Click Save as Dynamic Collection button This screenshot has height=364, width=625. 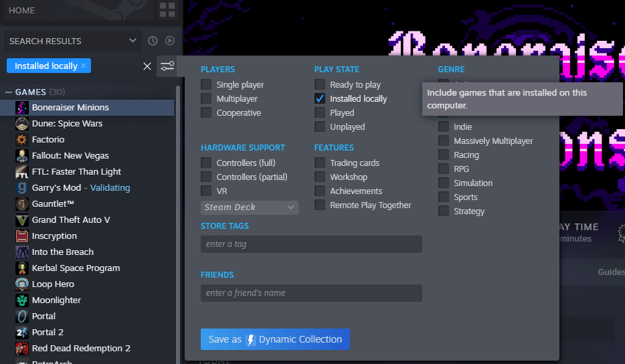click(275, 339)
